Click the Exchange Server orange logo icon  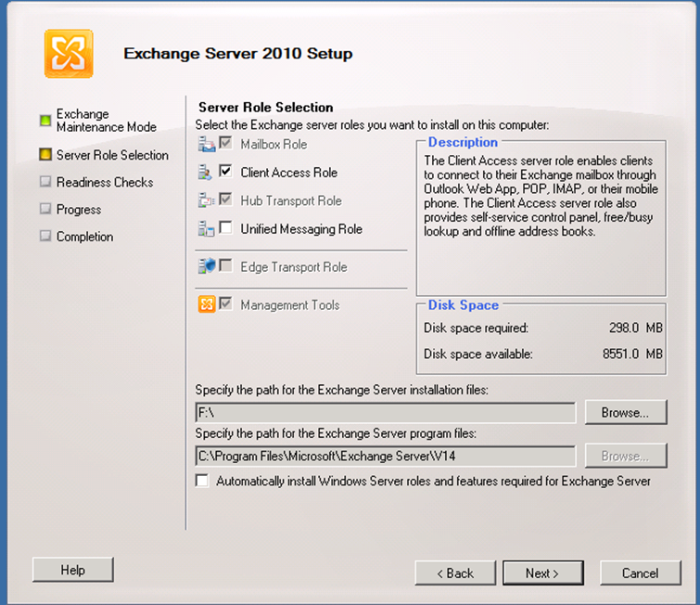[69, 54]
